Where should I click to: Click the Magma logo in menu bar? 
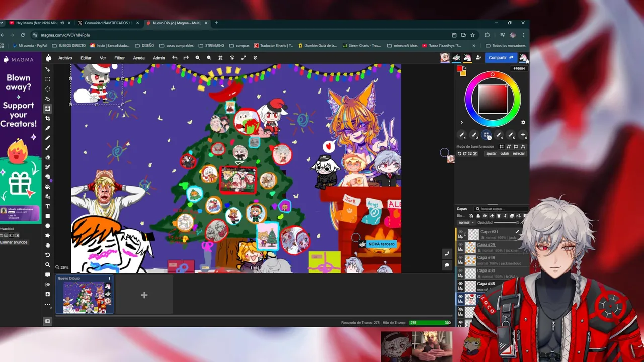[48, 58]
